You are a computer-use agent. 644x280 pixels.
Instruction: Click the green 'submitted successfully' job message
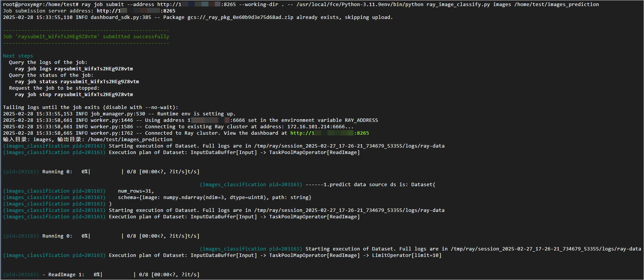coord(86,37)
